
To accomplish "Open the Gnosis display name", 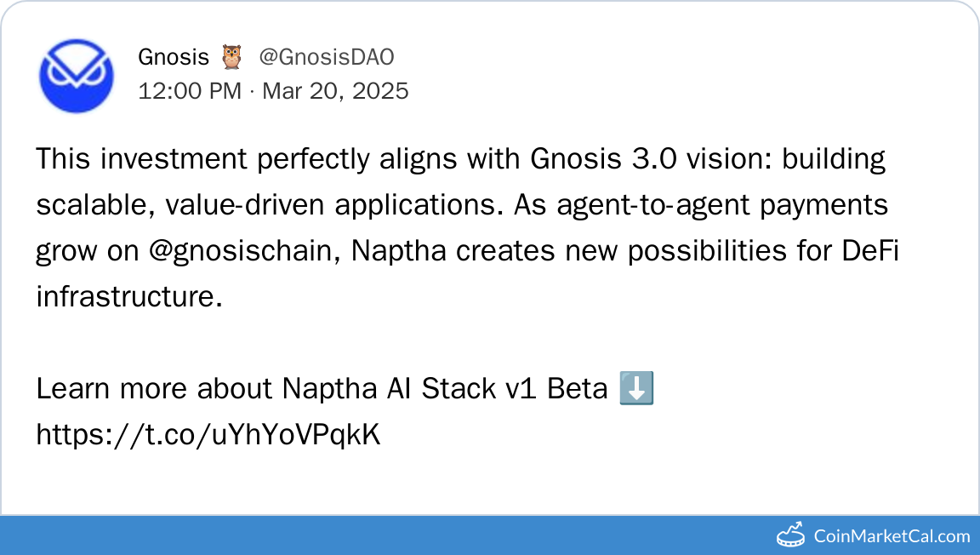I will click(174, 57).
